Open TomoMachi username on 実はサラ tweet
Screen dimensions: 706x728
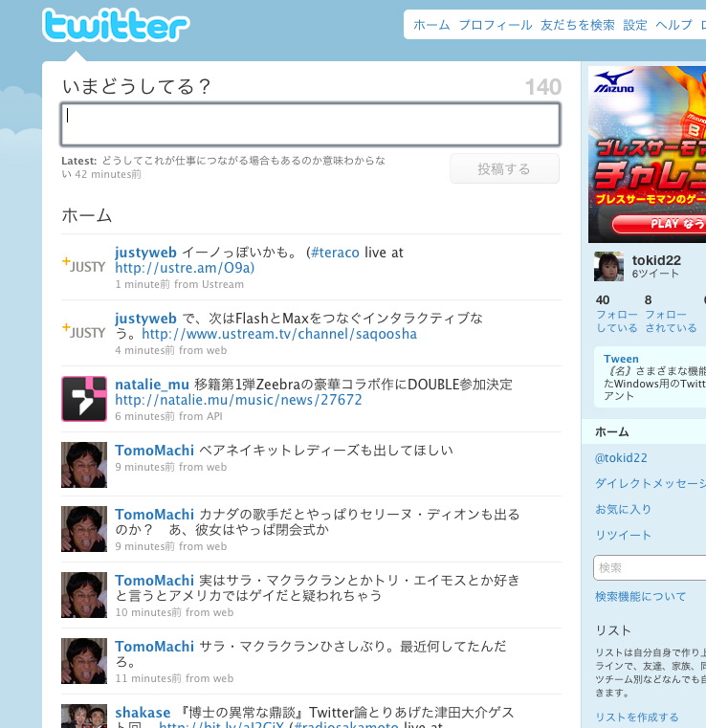[x=155, y=581]
